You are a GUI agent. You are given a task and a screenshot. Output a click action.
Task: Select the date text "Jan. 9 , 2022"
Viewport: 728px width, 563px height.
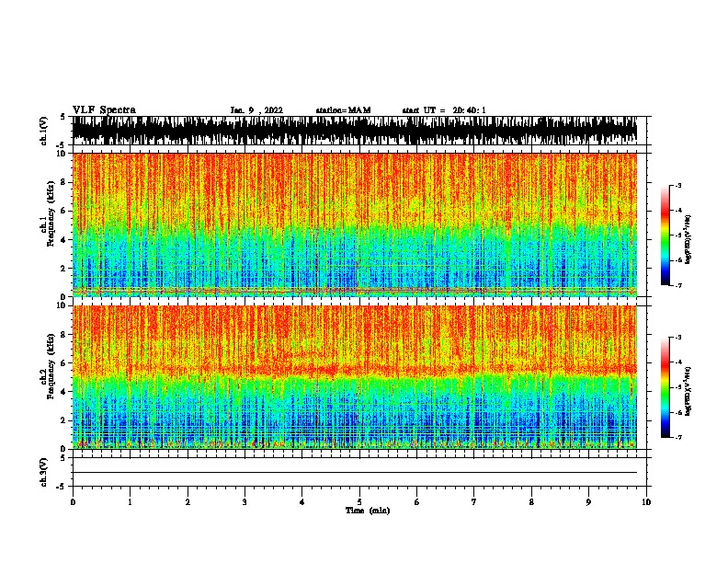(x=256, y=110)
